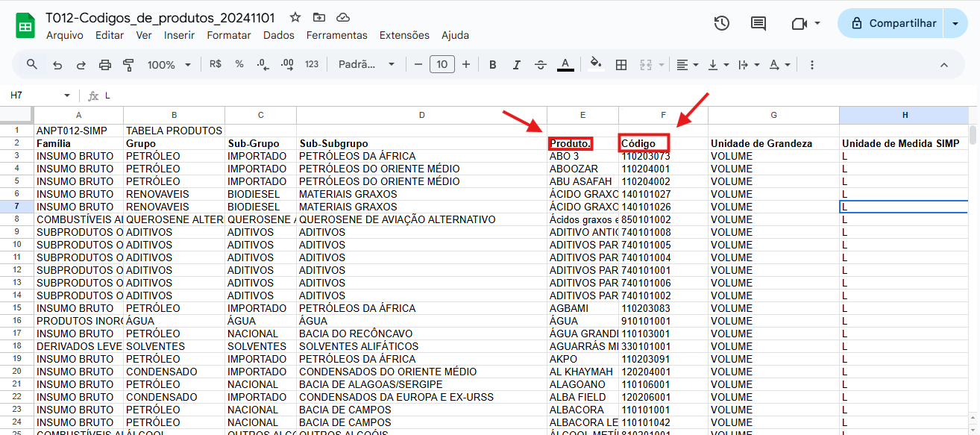Star the spreadsheet document

tap(295, 17)
